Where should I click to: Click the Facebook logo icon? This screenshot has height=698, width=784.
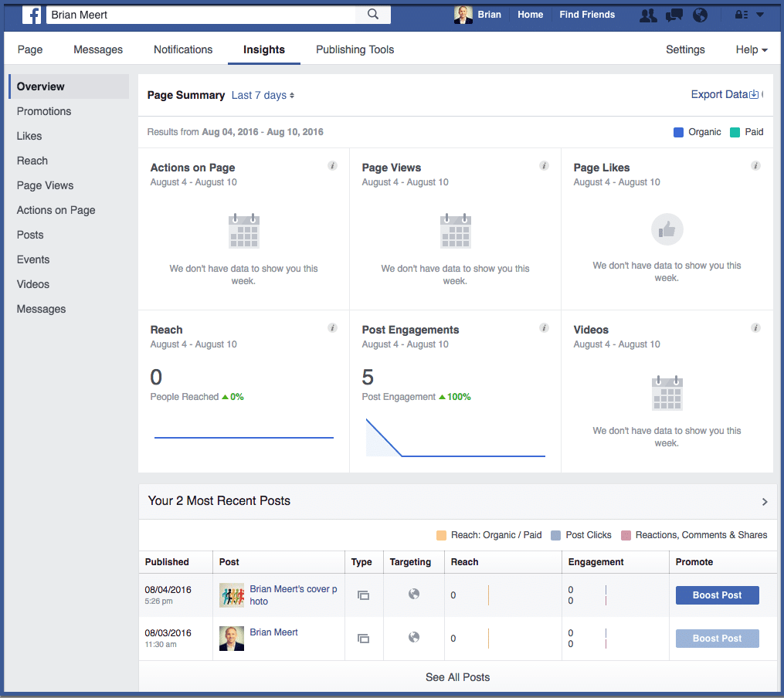[32, 15]
